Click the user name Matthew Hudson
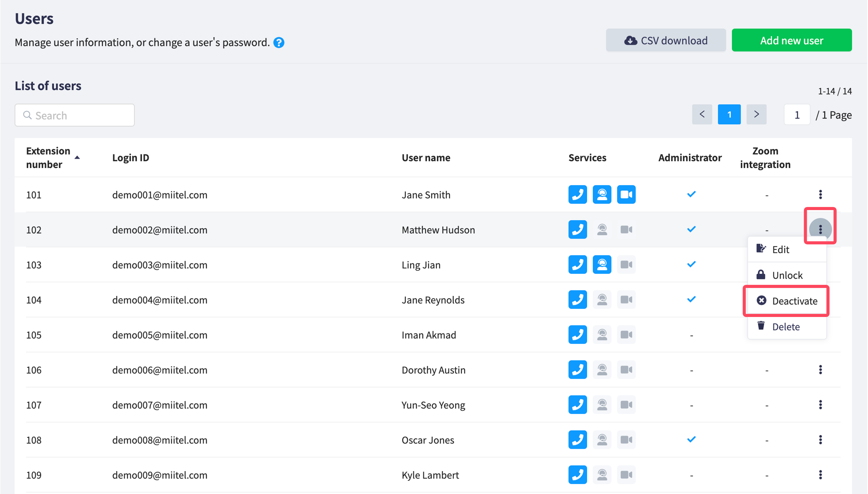 [x=438, y=230]
